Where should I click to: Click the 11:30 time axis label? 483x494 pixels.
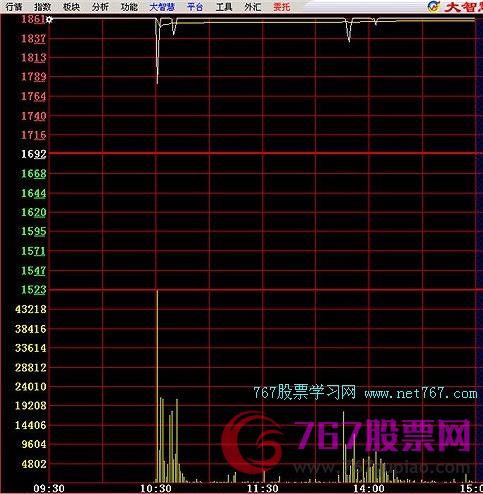262,489
